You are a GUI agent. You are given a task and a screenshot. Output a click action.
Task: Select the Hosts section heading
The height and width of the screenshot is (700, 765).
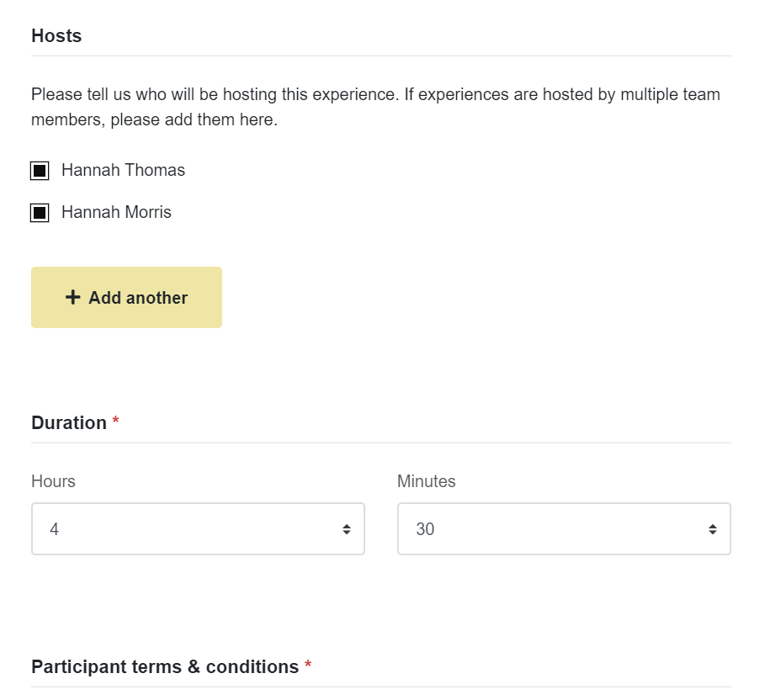coord(56,35)
